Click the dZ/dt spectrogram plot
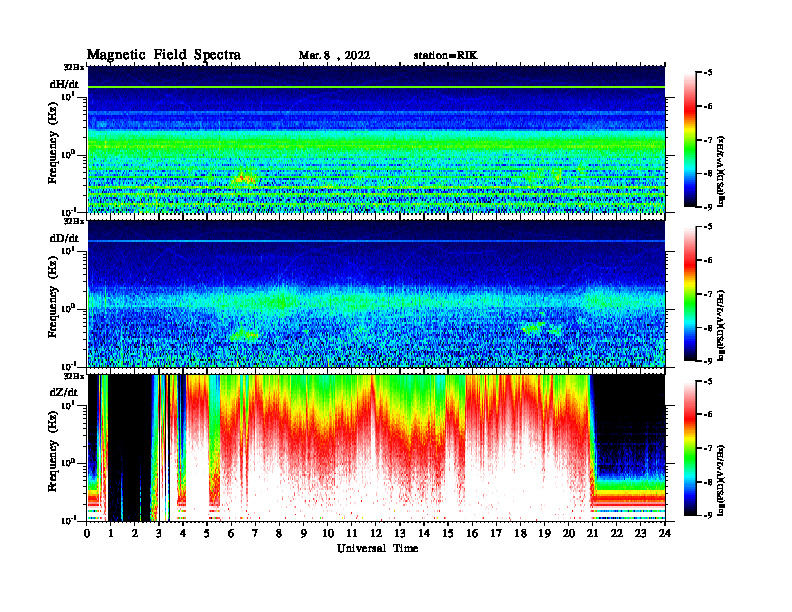Viewport: 792px width, 612px height. tap(376, 448)
